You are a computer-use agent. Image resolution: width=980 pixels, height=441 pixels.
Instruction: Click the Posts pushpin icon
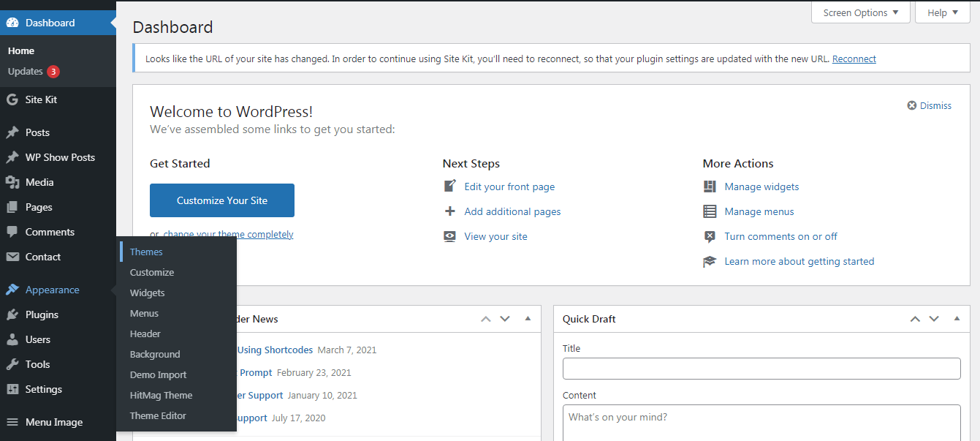(12, 132)
